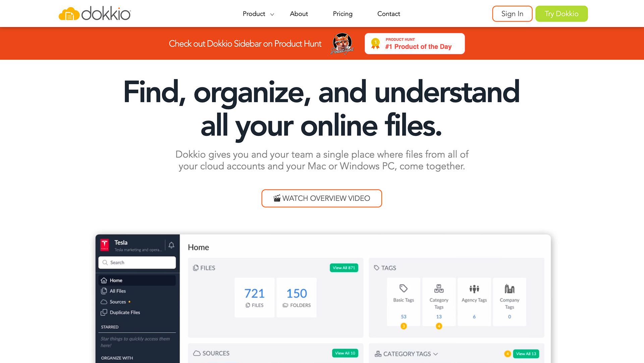Click the Basic Tags count 53
644x363 pixels.
coord(404,316)
